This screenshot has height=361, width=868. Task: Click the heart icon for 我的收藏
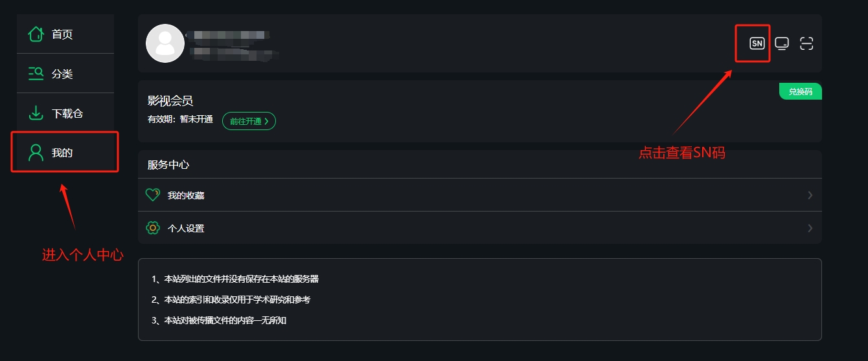point(153,195)
